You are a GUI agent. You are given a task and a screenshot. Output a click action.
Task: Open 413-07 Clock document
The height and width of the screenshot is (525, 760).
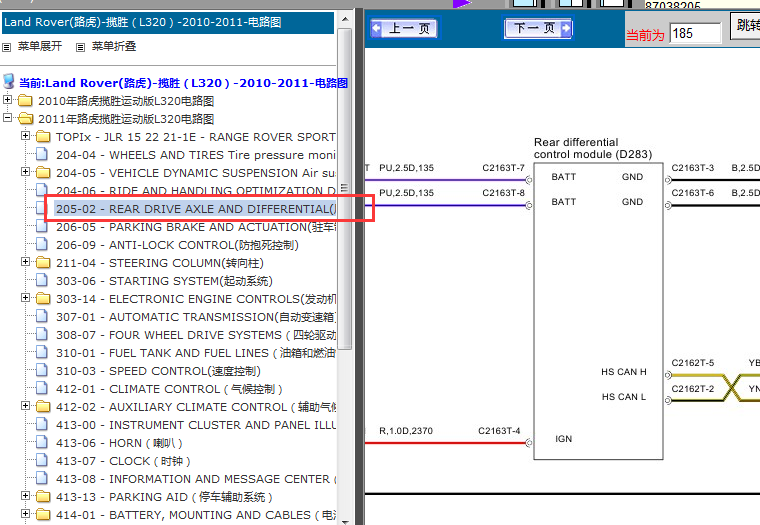[x=123, y=461]
